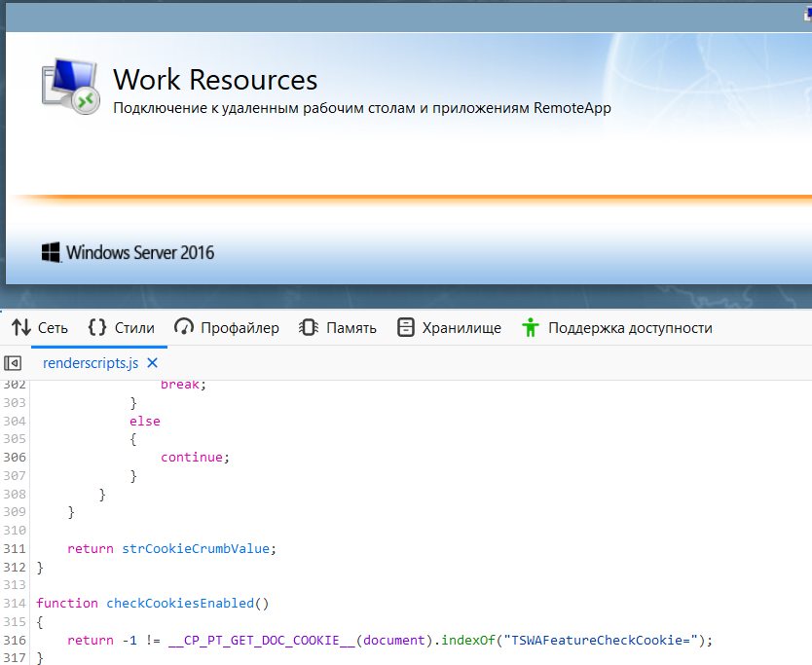Click the continue keyword on line 306
The image size is (812, 665).
192,458
